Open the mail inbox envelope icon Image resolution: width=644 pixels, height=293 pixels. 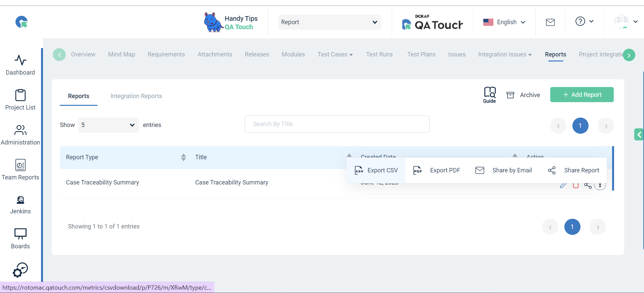pos(550,22)
